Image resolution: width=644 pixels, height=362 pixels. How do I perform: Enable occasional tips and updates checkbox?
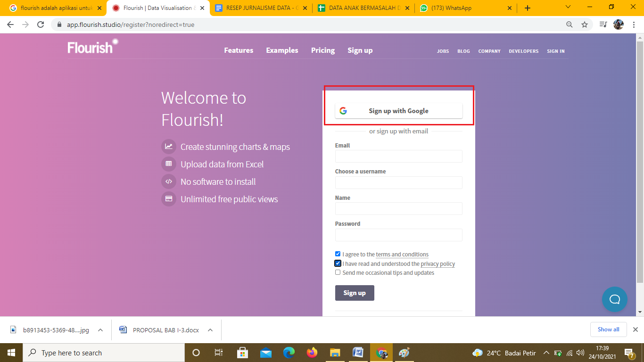[338, 272]
